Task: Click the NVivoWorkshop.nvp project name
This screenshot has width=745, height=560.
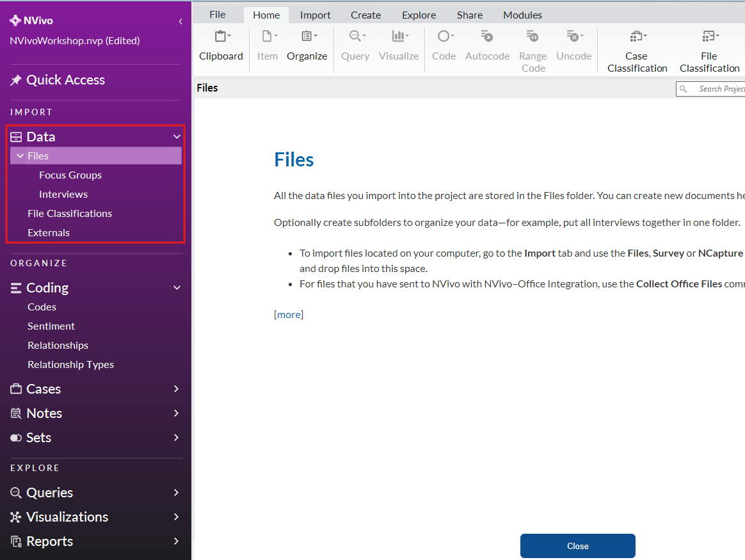Action: [x=75, y=41]
